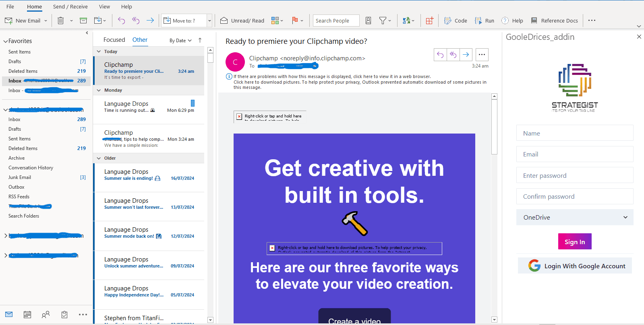
Task: Click the reading pane Reply arrow button
Action: (x=440, y=55)
